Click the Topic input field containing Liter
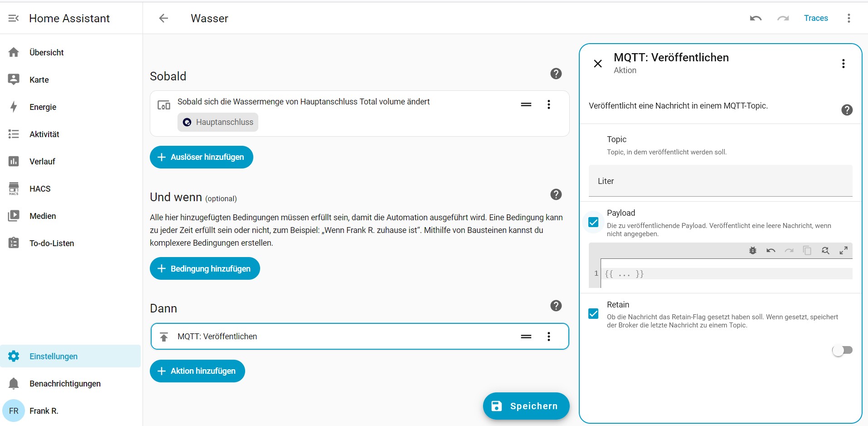This screenshot has height=426, width=868. (x=720, y=181)
